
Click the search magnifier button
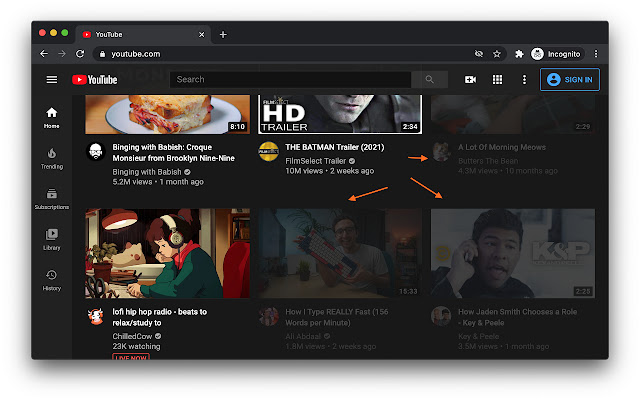pos(429,79)
